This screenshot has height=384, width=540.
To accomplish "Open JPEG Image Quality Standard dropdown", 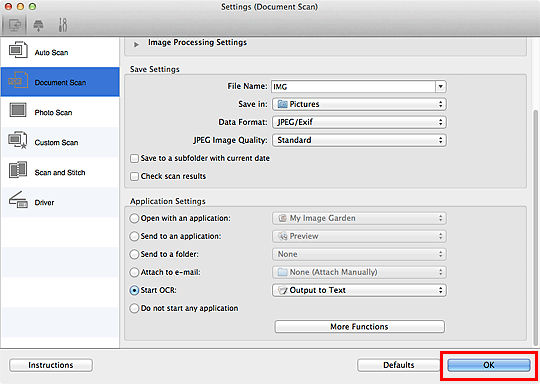I will 359,140.
